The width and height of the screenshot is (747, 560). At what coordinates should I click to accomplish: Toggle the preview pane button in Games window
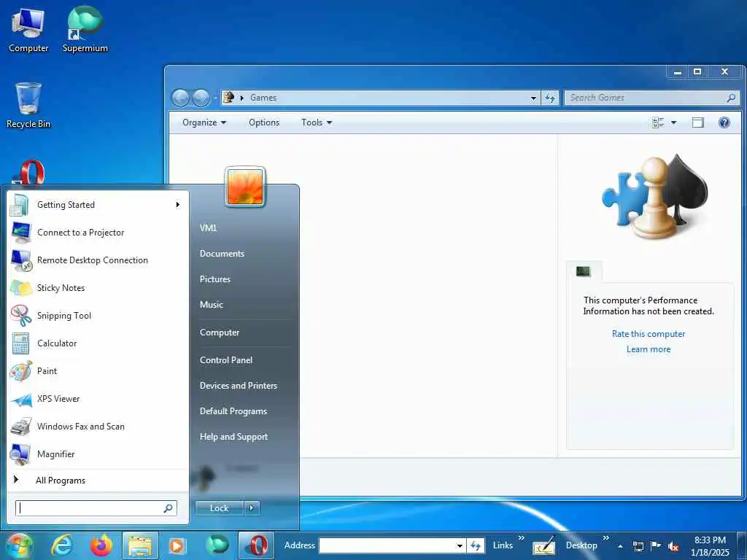coord(698,122)
